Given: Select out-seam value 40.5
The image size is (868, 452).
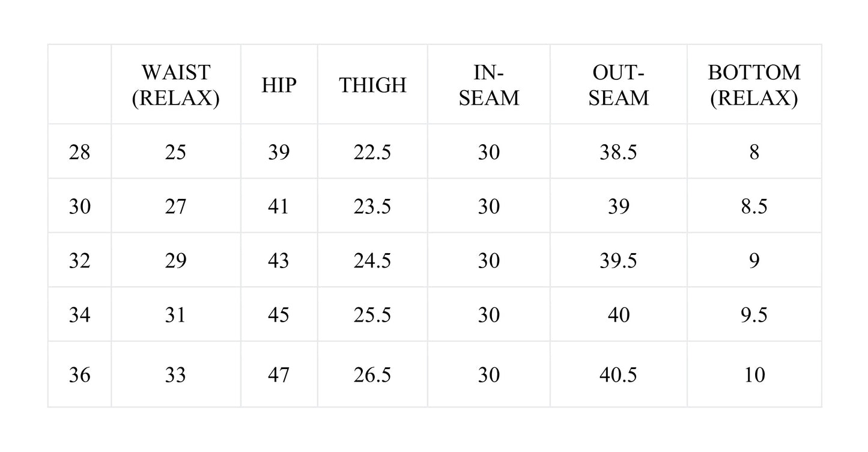Looking at the screenshot, I should [618, 375].
